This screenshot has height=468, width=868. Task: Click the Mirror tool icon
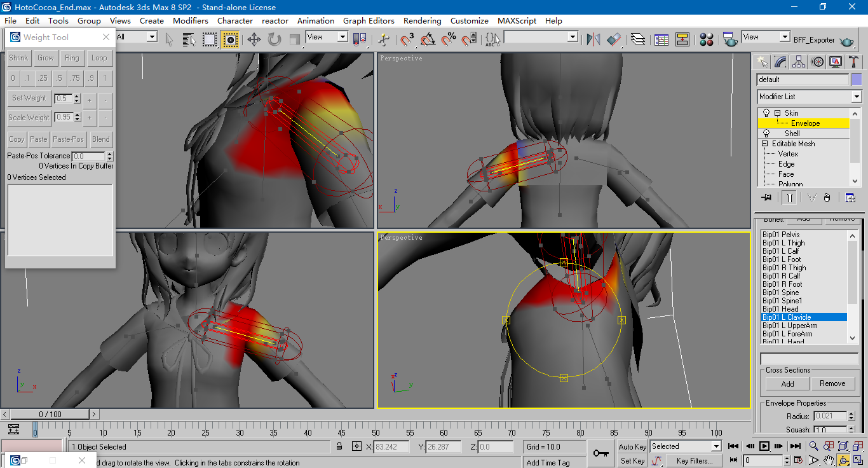coord(593,39)
